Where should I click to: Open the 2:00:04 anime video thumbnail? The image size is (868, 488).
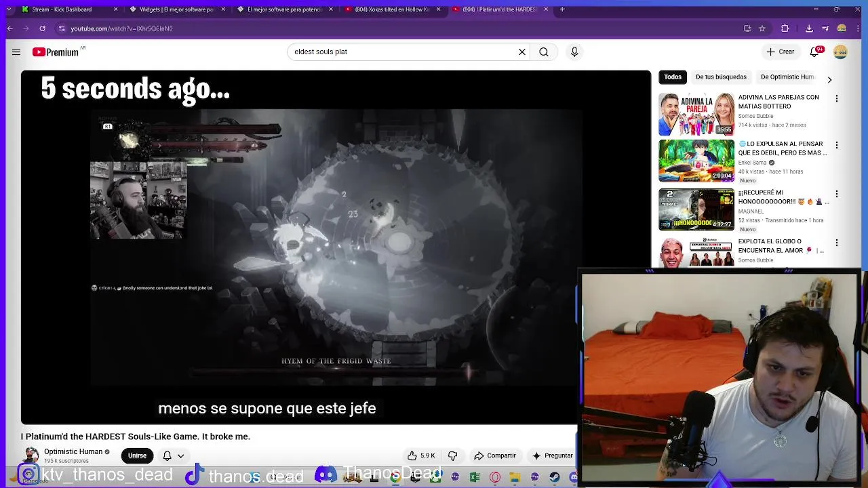696,161
